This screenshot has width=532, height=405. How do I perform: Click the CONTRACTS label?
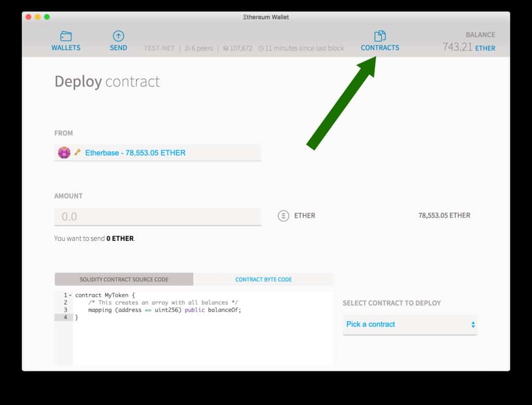click(x=380, y=48)
